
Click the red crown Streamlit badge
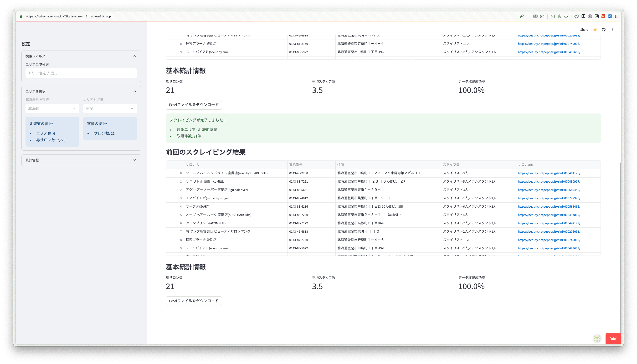pos(613,338)
